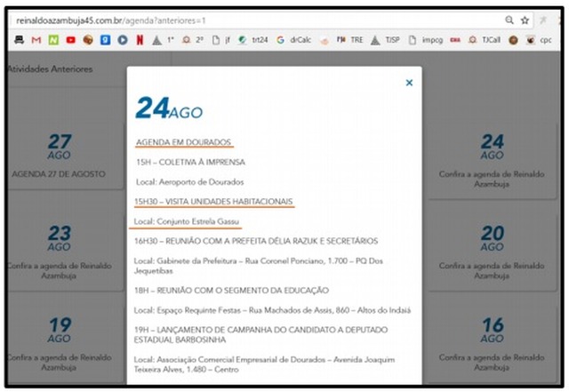Open the Gmail bookmark icon
The width and height of the screenshot is (569, 392).
click(x=36, y=40)
